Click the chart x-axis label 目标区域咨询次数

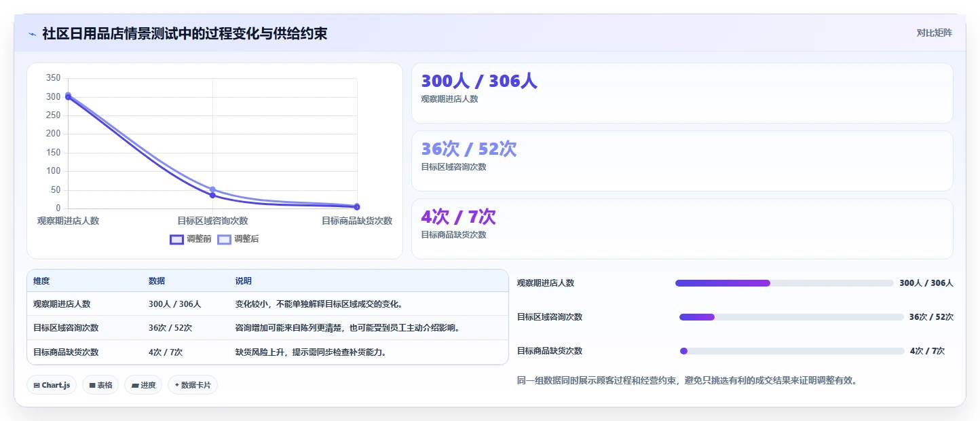[212, 221]
